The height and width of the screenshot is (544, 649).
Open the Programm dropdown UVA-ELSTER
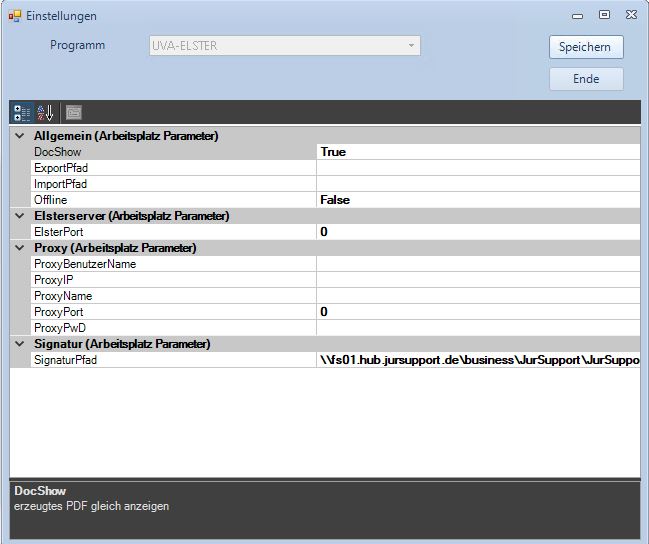point(284,46)
